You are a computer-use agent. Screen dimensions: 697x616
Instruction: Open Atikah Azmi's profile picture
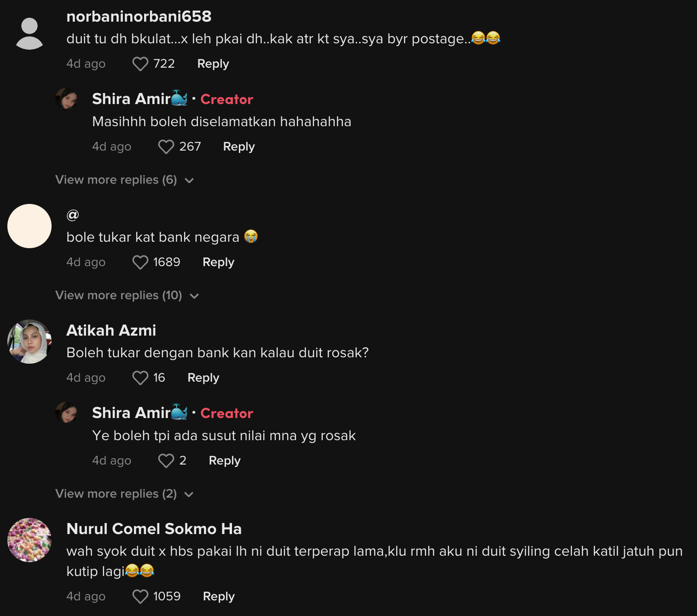tap(29, 342)
